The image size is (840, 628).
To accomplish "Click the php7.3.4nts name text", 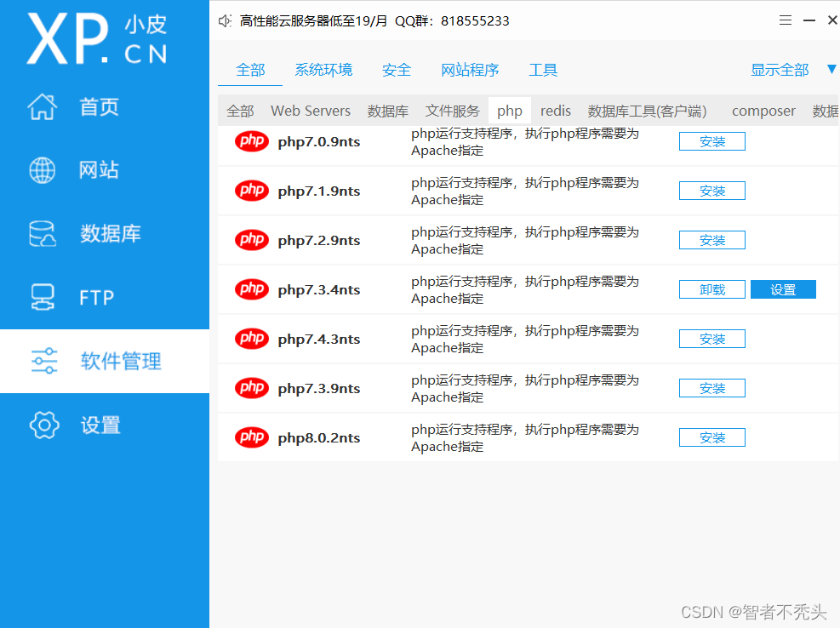I will (319, 290).
